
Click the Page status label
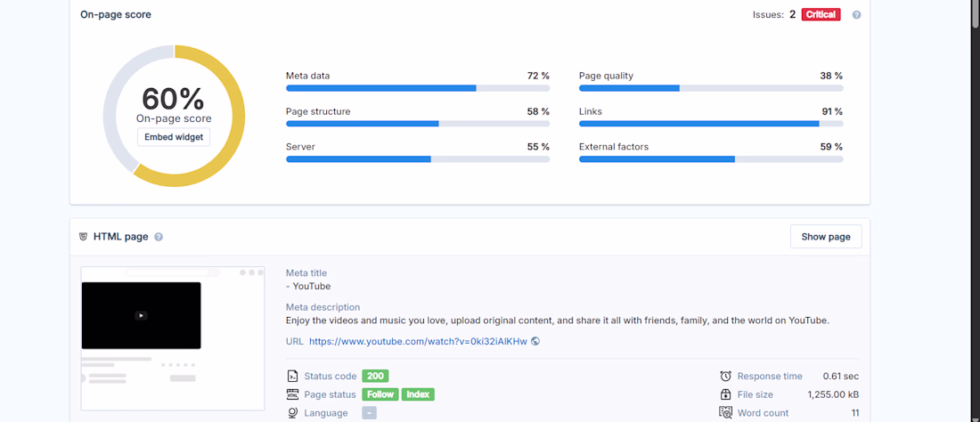(x=330, y=394)
